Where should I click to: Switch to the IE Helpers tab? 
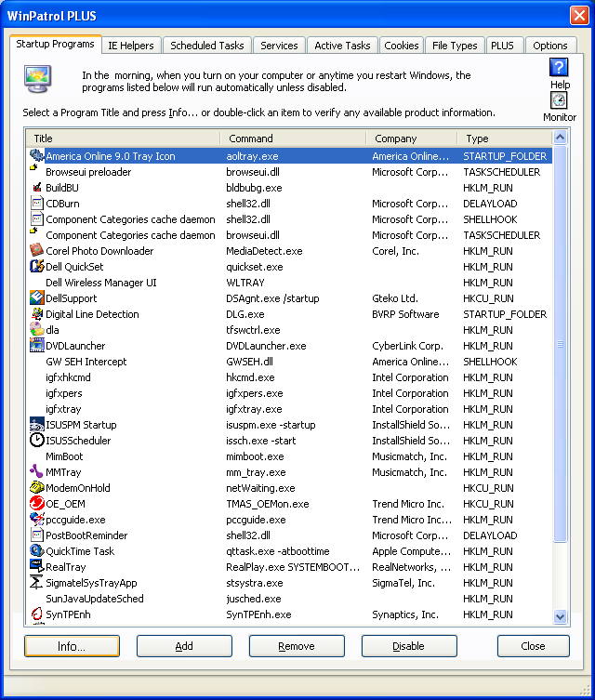131,46
